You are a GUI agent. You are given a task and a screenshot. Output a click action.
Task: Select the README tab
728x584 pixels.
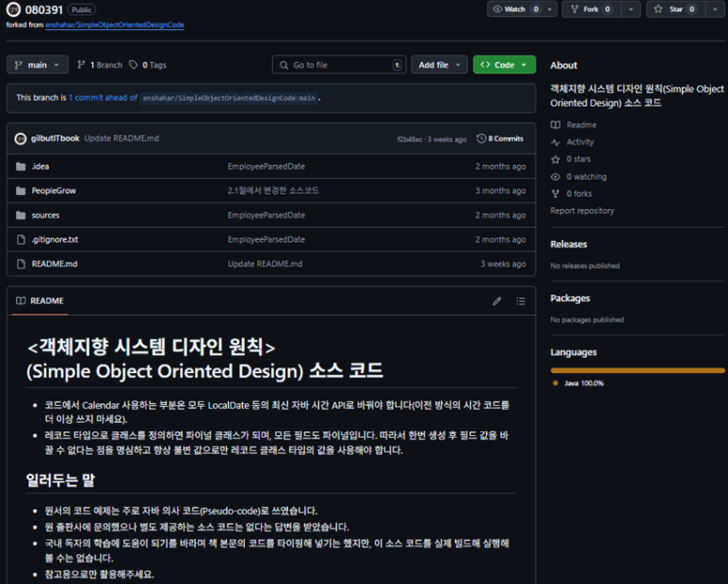click(40, 300)
